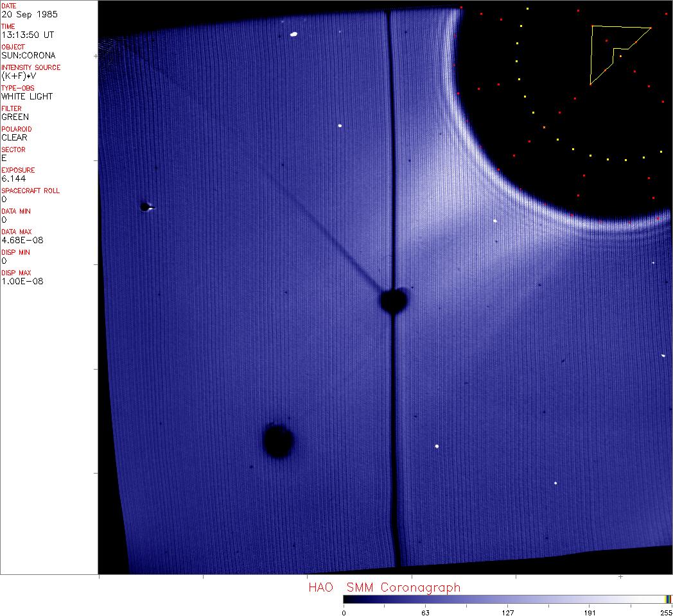
Task: Click the INTENSITY SOURCE label
Action: pyautogui.click(x=31, y=68)
